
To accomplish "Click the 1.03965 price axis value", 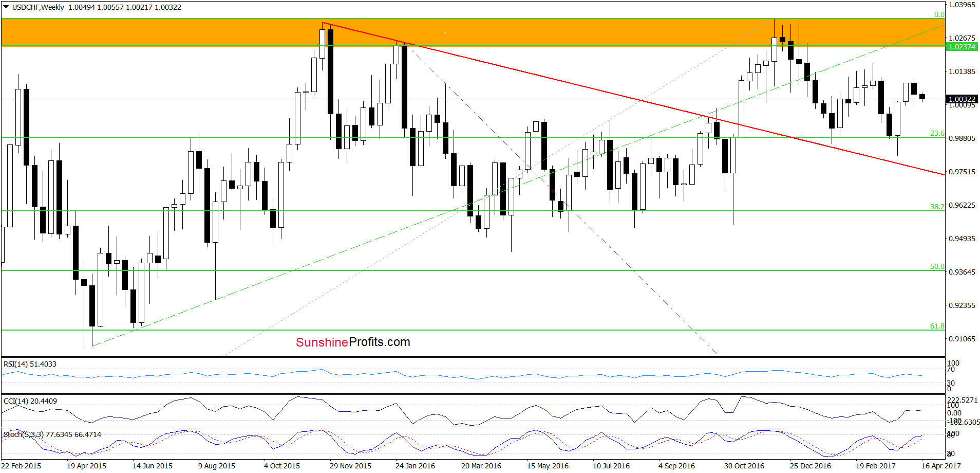I will point(962,5).
